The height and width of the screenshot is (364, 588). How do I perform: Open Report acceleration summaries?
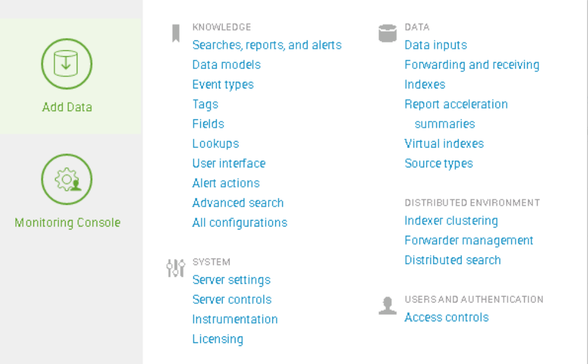tap(456, 104)
